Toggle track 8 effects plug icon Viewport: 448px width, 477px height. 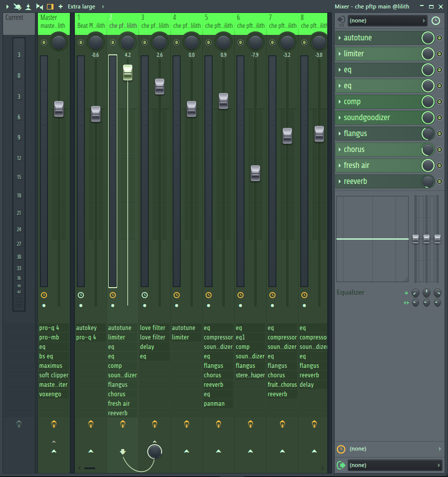pyautogui.click(x=314, y=424)
